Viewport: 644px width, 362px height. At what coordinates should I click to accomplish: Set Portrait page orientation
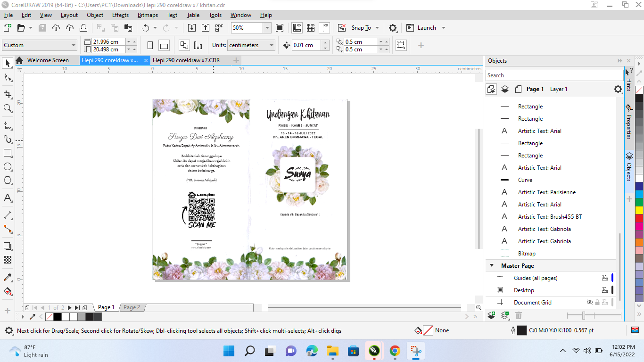tap(150, 45)
